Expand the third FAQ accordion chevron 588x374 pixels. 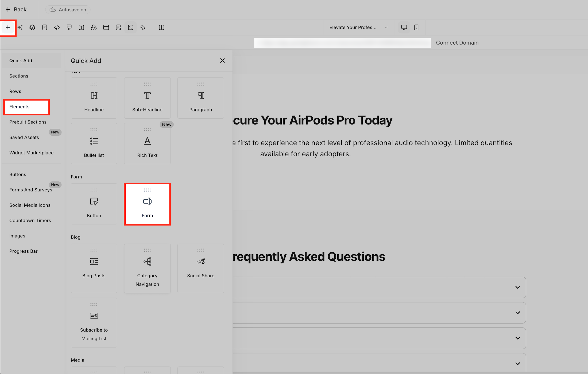coord(518,338)
